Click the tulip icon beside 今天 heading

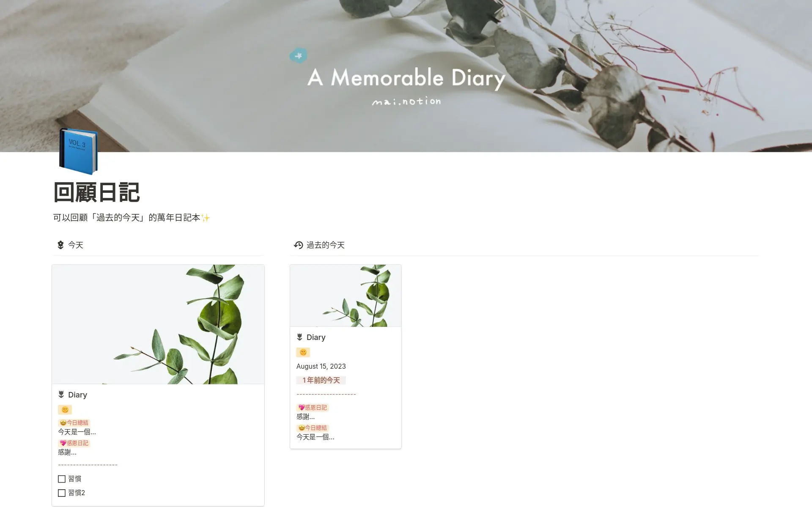(x=60, y=245)
